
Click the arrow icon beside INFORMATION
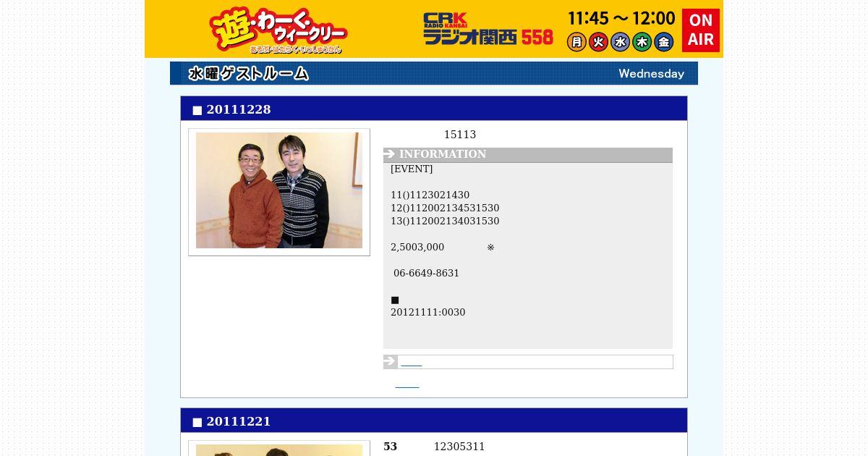pos(390,154)
